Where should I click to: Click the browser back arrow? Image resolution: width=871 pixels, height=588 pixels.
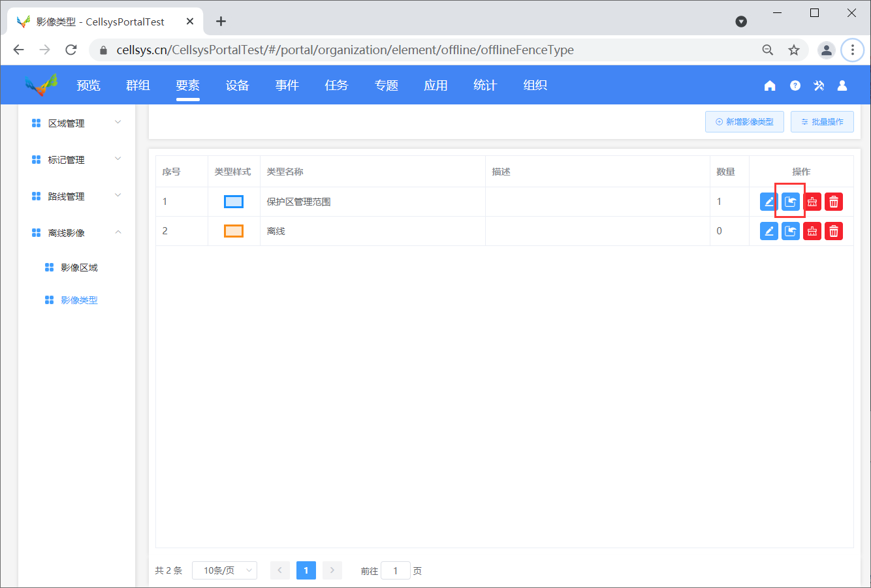pos(18,50)
